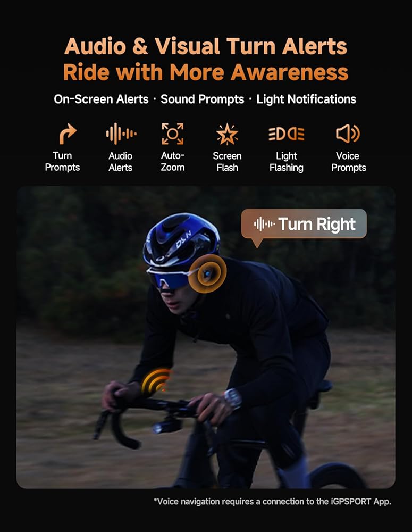The image size is (412, 532).
Task: Select the Auto-Zoom focus icon
Action: coord(173,134)
